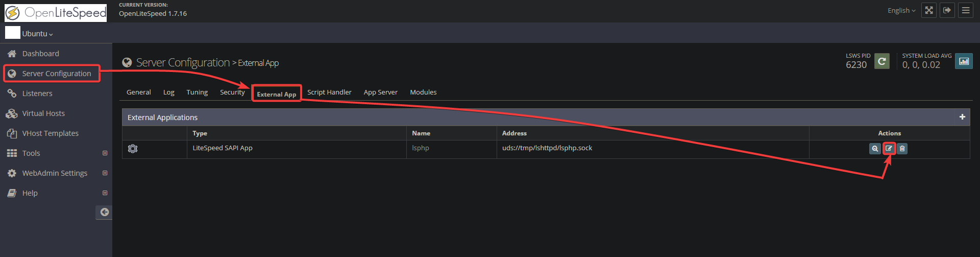Expand the WebAdmin Settings submenu plus

click(x=105, y=173)
